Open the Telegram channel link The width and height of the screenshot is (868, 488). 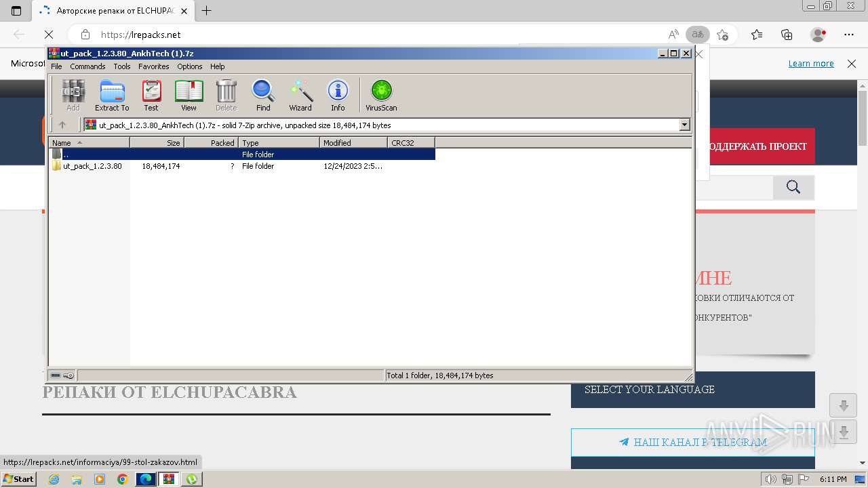click(x=693, y=442)
